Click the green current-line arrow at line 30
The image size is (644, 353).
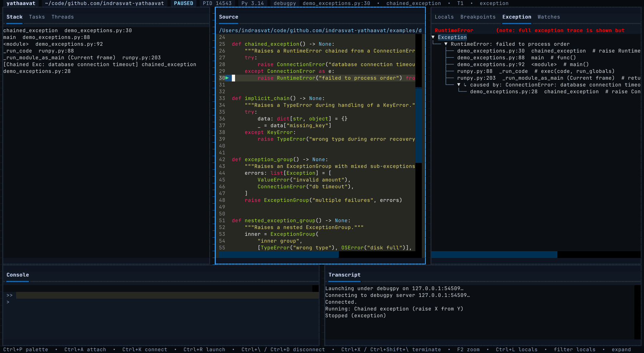pos(227,78)
